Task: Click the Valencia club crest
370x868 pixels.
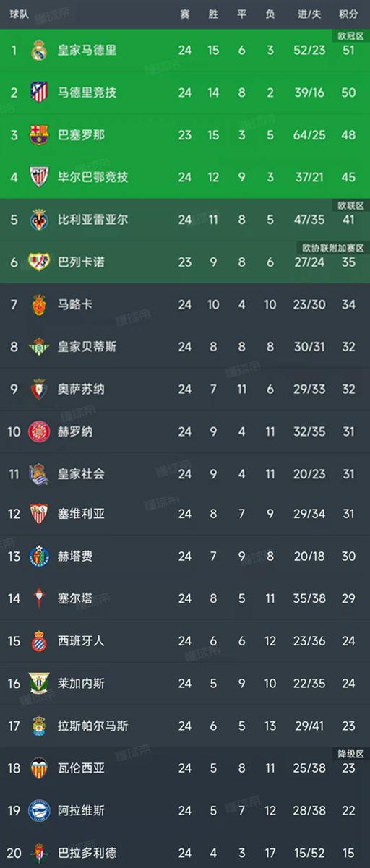Action: [38, 768]
